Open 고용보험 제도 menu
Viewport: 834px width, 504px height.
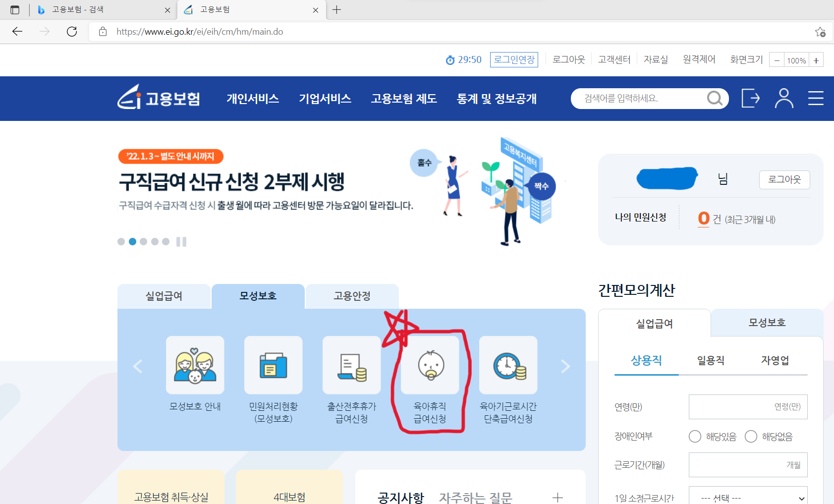pos(404,99)
